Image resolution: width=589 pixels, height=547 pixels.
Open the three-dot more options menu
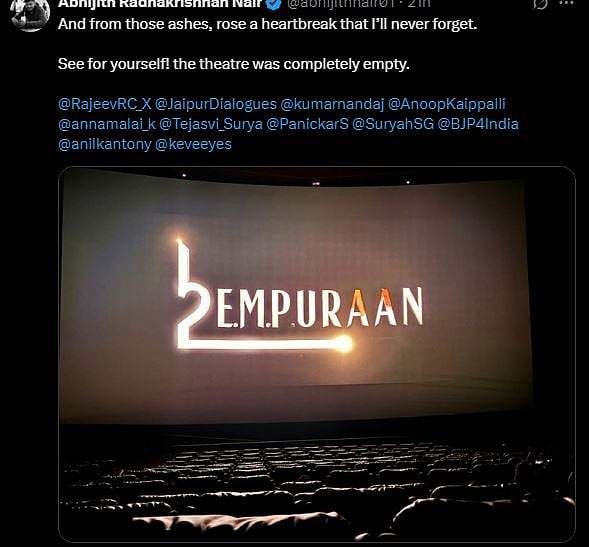[x=566, y=3]
